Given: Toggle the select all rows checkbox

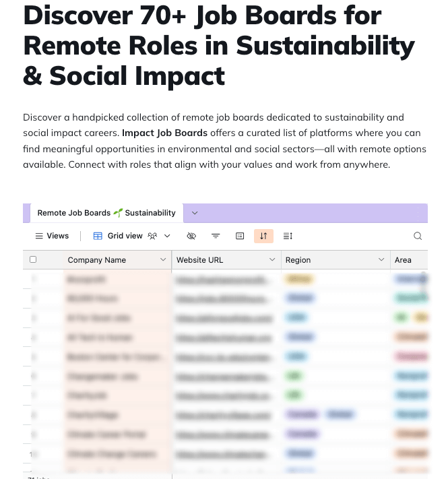Looking at the screenshot, I should click(33, 259).
